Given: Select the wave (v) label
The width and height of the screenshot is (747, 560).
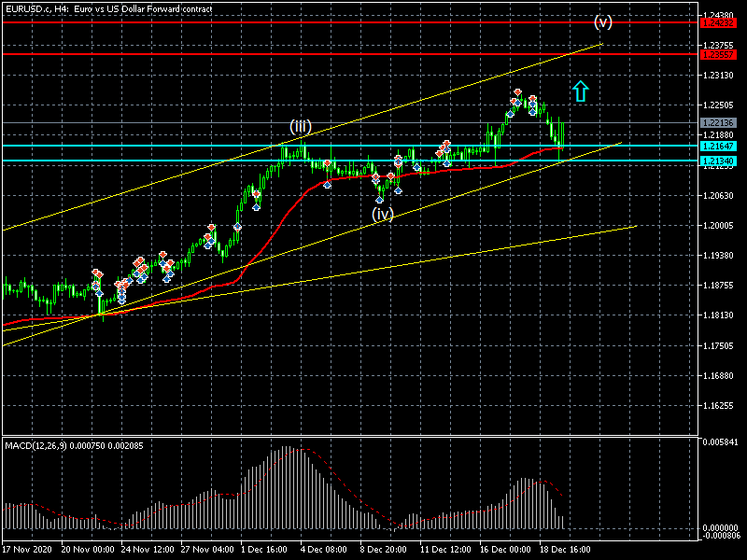Looking at the screenshot, I should click(603, 21).
